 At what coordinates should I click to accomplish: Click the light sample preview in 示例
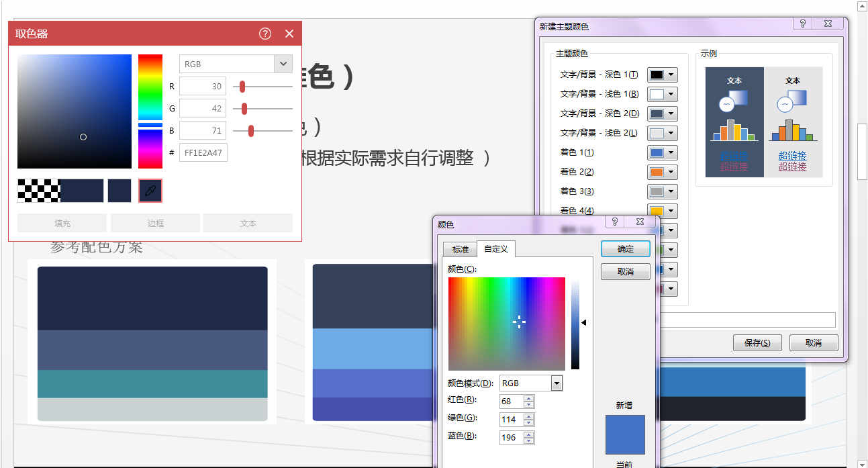[793, 122]
